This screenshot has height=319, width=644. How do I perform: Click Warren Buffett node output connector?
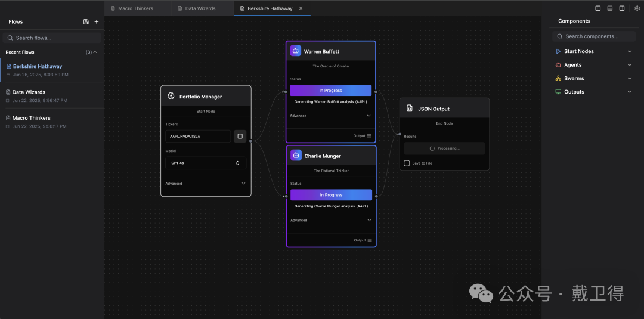click(376, 92)
